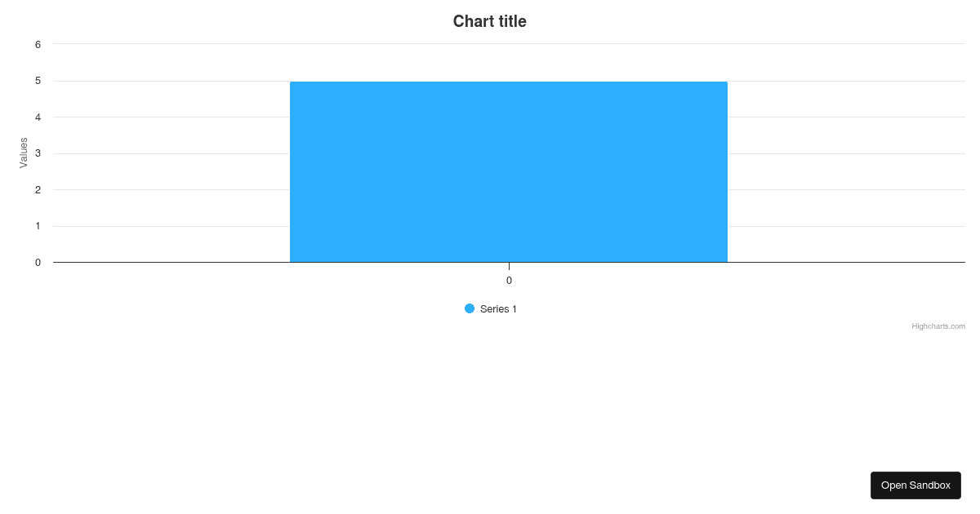980x514 pixels.
Task: Select the y-axis tick label 6
Action: tap(37, 44)
